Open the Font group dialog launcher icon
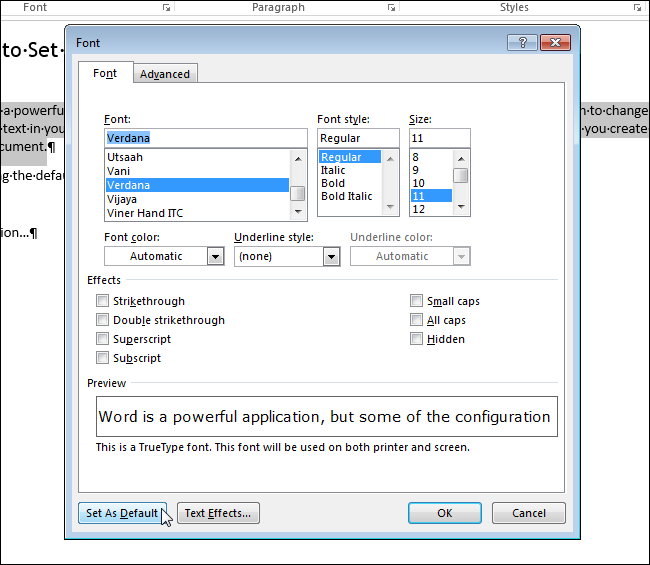650x565 pixels. pos(166,7)
